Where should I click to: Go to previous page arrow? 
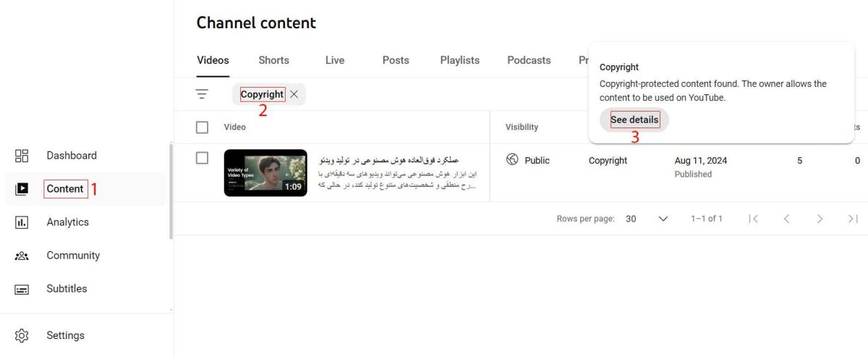787,219
